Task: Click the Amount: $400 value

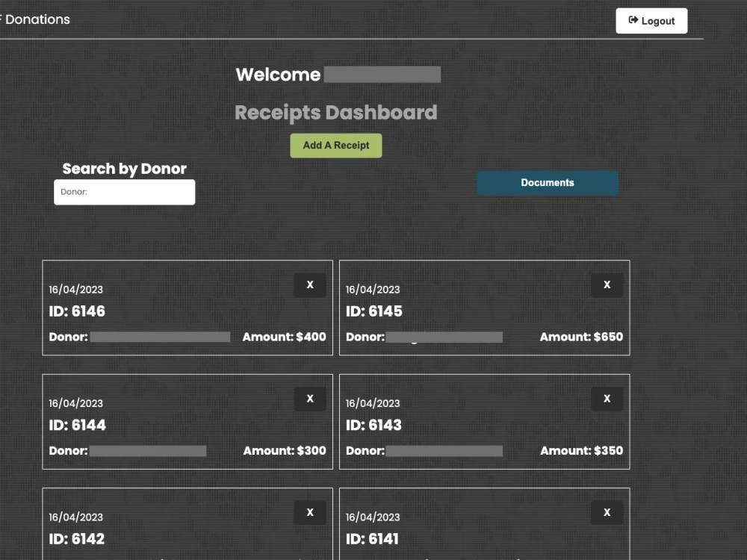Action: (285, 337)
